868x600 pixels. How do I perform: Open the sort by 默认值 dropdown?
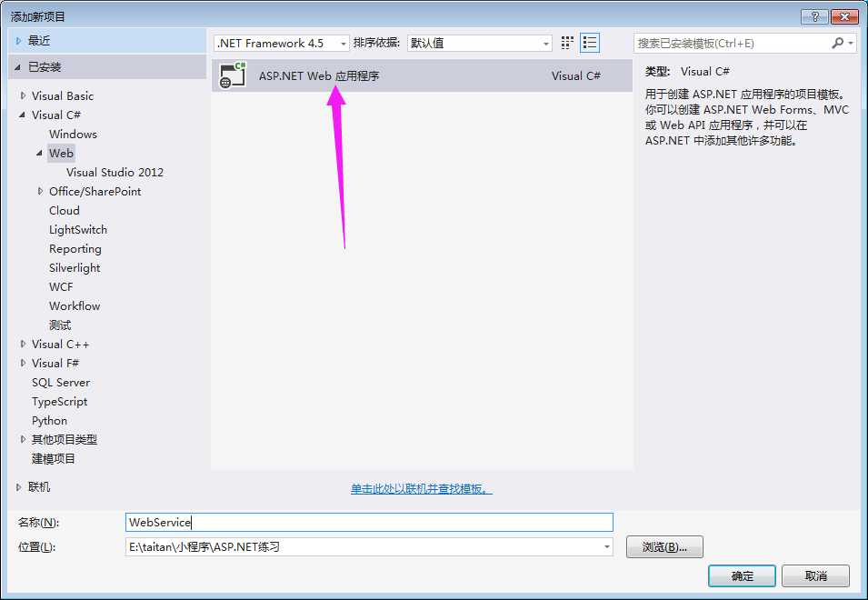click(x=479, y=43)
